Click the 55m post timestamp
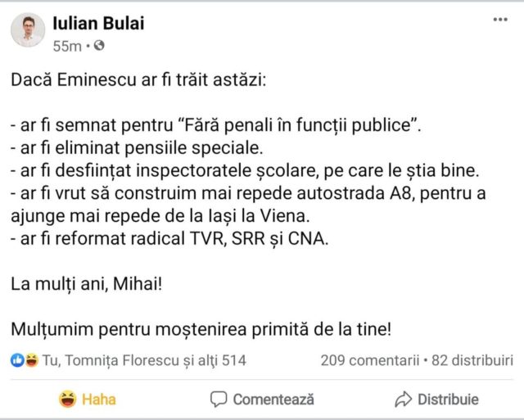Viewport: 524px width, 420px height. [x=66, y=46]
